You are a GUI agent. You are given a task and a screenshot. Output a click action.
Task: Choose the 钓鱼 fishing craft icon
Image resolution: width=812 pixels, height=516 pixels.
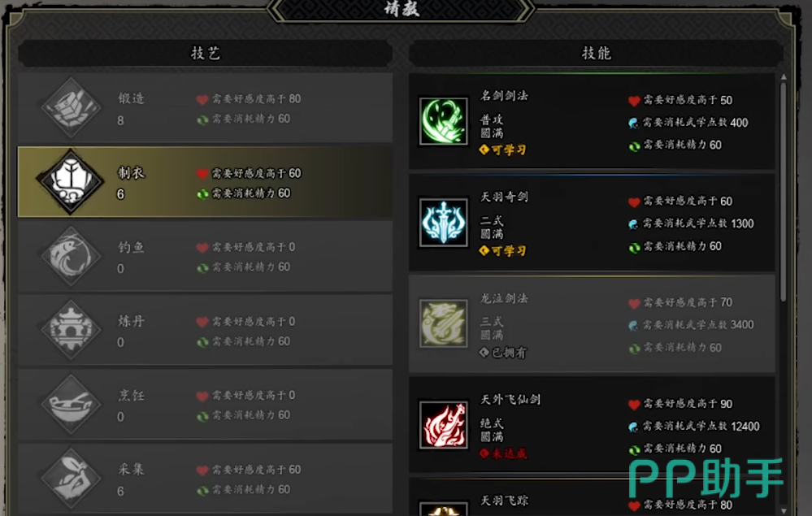[x=71, y=256]
